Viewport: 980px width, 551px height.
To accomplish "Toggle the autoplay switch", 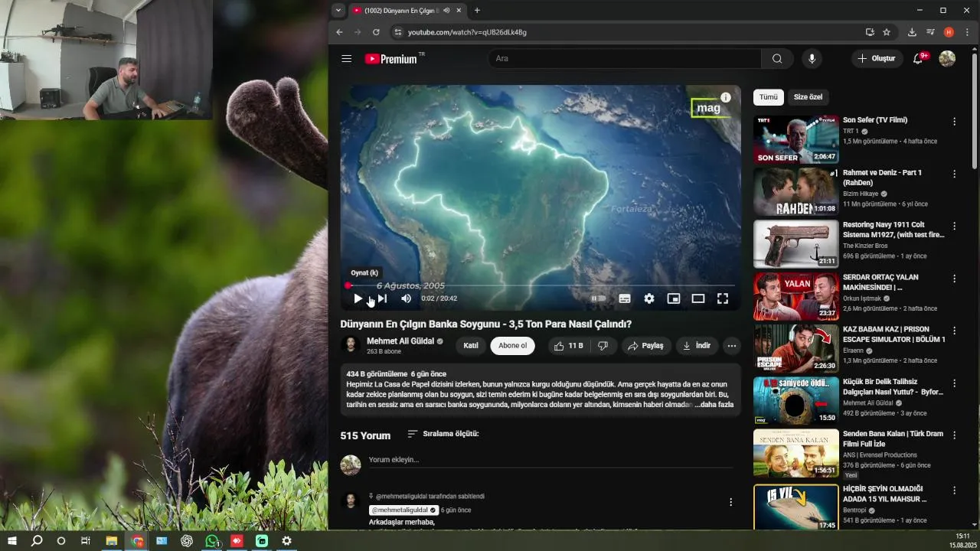I will click(x=599, y=298).
